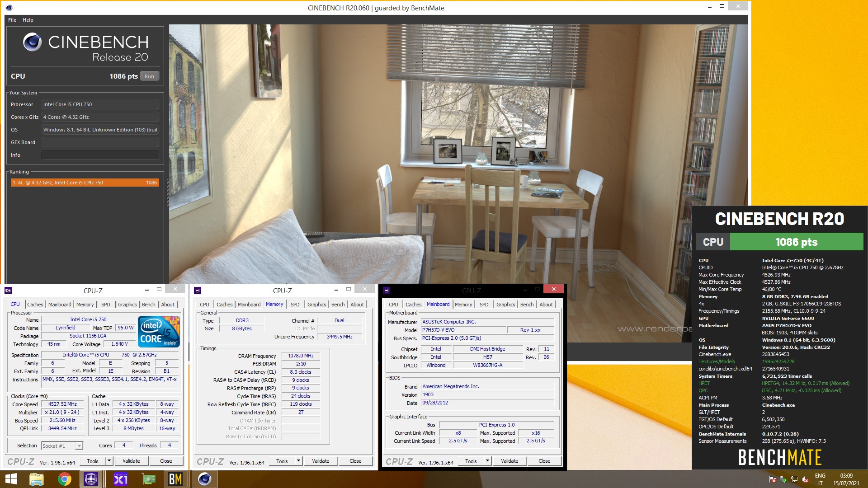Close the first CPU-Z window

[175, 289]
